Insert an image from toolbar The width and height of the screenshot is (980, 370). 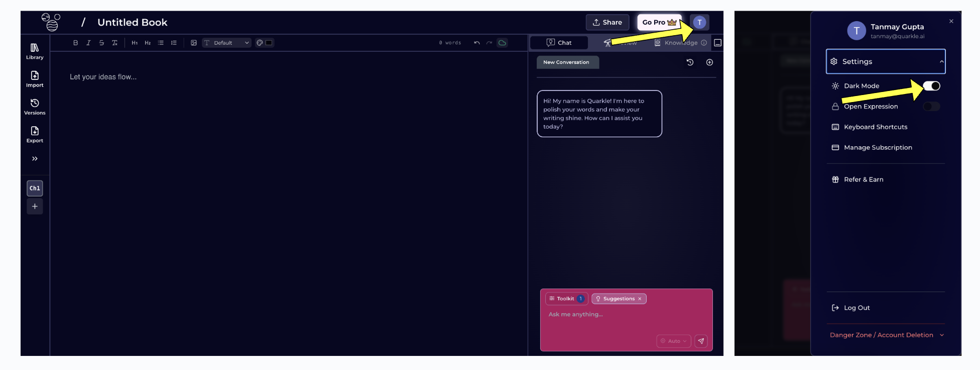pos(194,43)
